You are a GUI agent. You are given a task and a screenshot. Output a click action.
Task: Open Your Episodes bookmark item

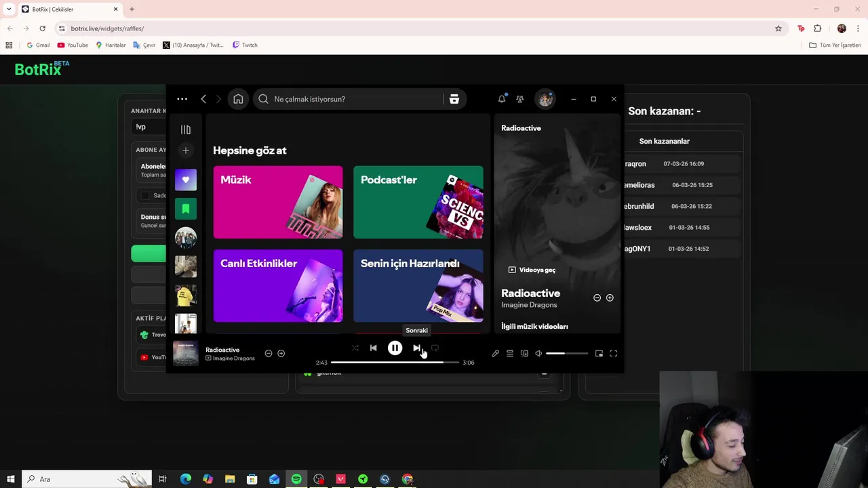(186, 209)
